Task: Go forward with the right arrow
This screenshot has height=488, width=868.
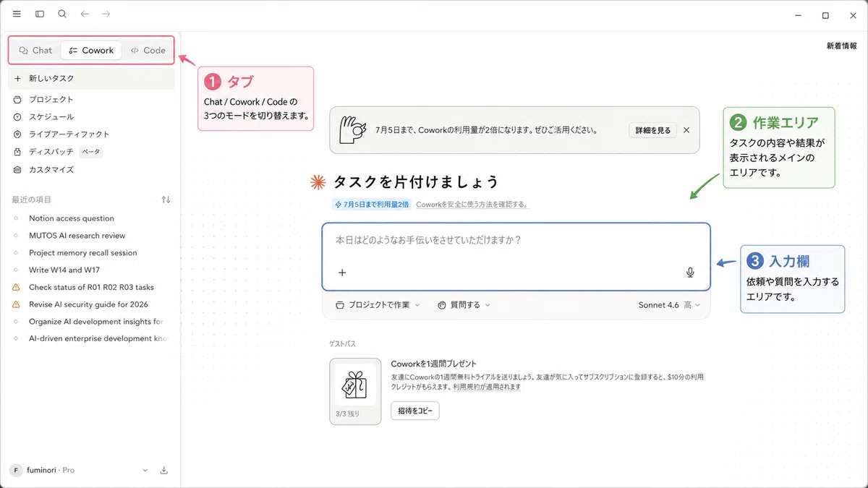Action: tap(106, 14)
